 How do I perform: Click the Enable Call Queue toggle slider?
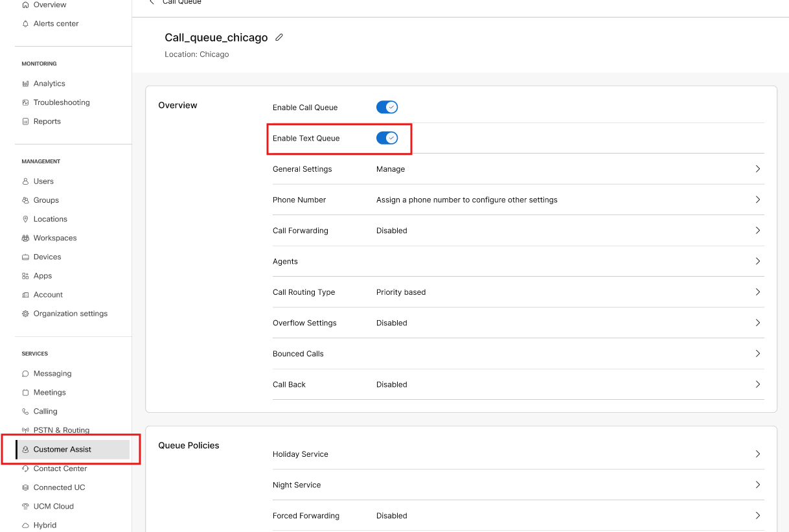click(x=387, y=107)
